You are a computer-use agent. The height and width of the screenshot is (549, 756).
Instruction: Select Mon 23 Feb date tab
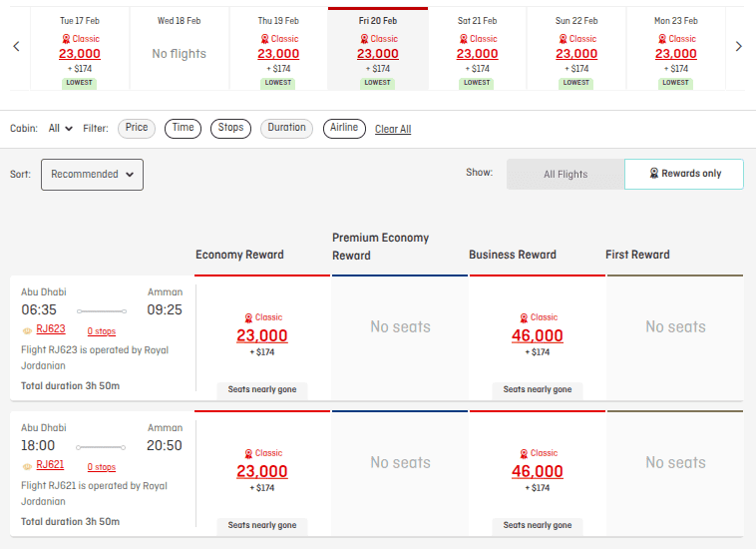point(675,49)
